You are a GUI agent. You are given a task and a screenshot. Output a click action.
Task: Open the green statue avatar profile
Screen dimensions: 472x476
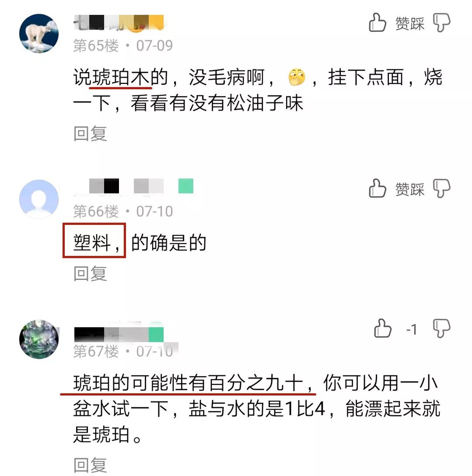coord(39,339)
